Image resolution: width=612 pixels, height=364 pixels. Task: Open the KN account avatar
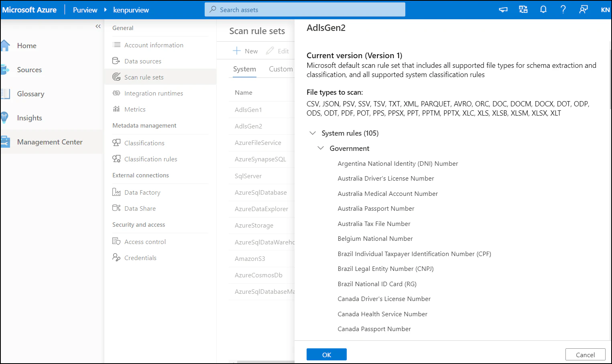pyautogui.click(x=605, y=10)
